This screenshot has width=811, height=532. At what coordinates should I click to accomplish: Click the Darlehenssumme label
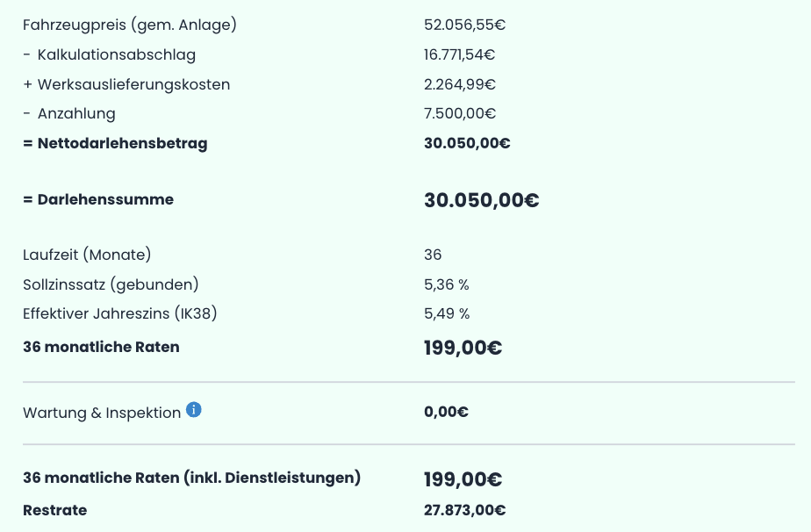[x=105, y=199]
